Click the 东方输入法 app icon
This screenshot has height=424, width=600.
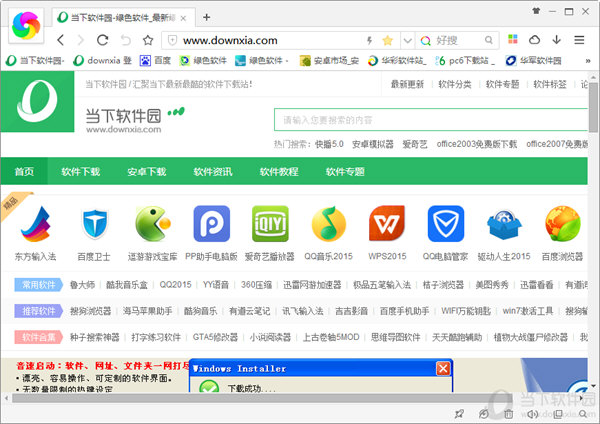click(36, 224)
